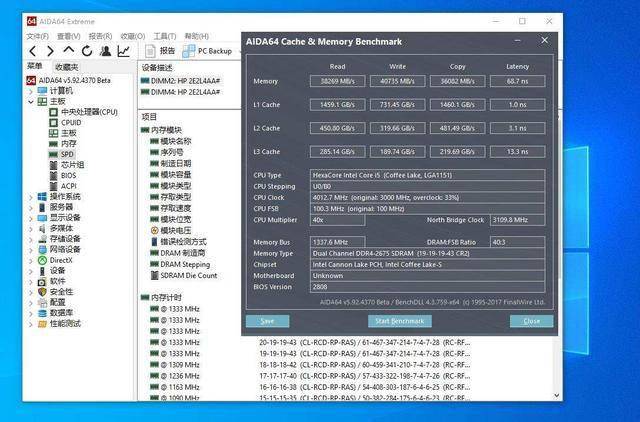This screenshot has width=640, height=422.
Task: Click the Back navigation arrow
Action: pyautogui.click(x=33, y=51)
